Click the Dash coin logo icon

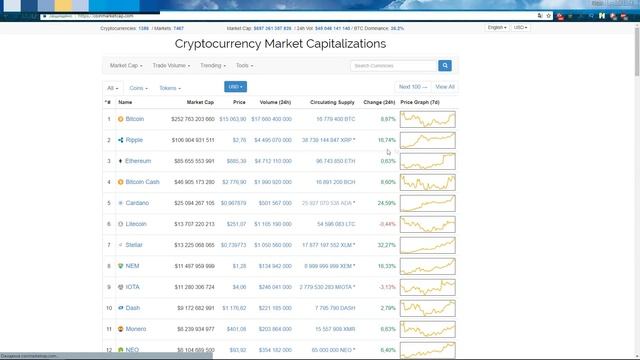(x=120, y=308)
